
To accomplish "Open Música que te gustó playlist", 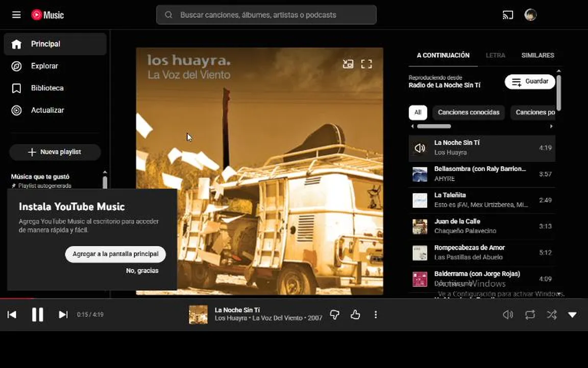I will (40, 176).
